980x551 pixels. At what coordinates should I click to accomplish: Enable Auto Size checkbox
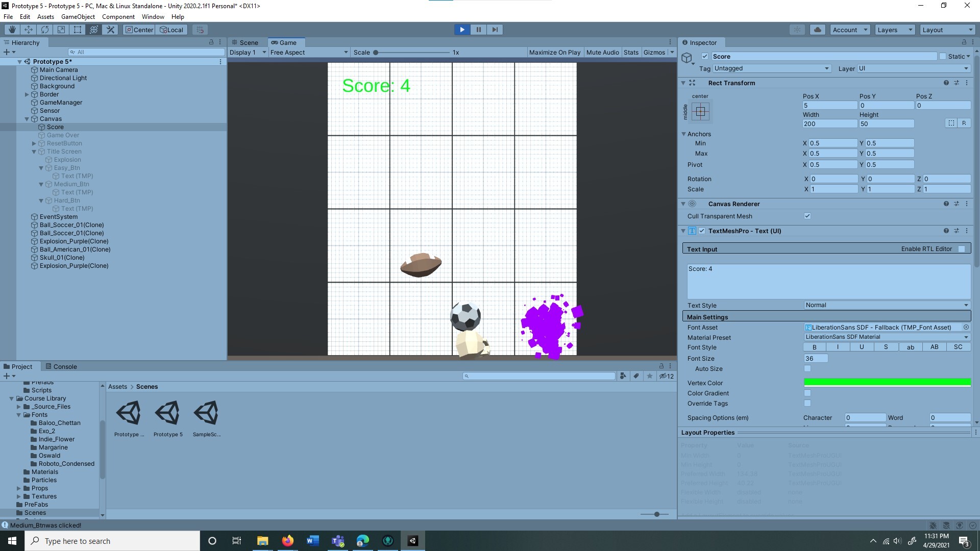[807, 368]
